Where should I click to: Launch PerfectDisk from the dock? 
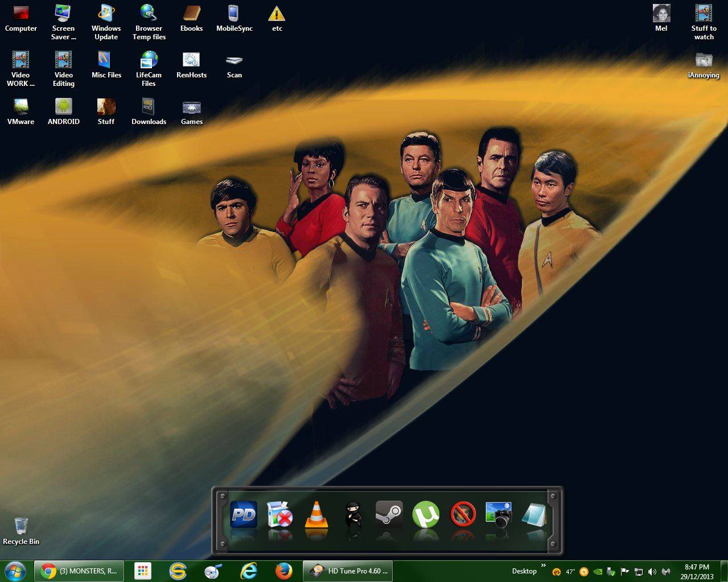click(243, 515)
